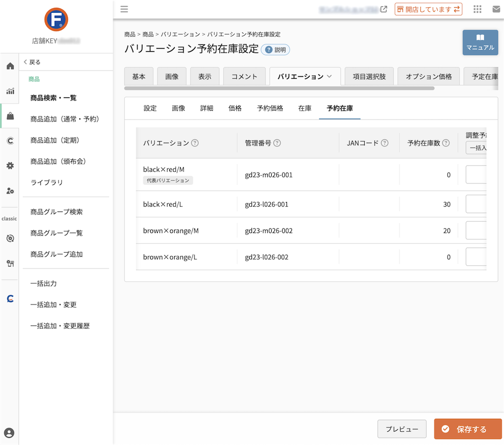Open the 価格 sub-tab
This screenshot has width=504, height=445.
coord(235,108)
